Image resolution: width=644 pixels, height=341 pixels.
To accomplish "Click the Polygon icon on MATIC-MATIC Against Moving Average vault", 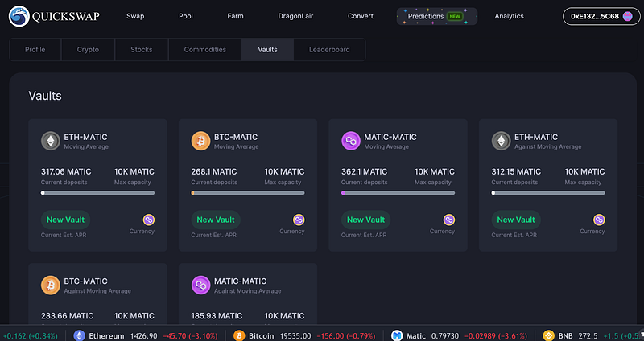I will (x=200, y=286).
